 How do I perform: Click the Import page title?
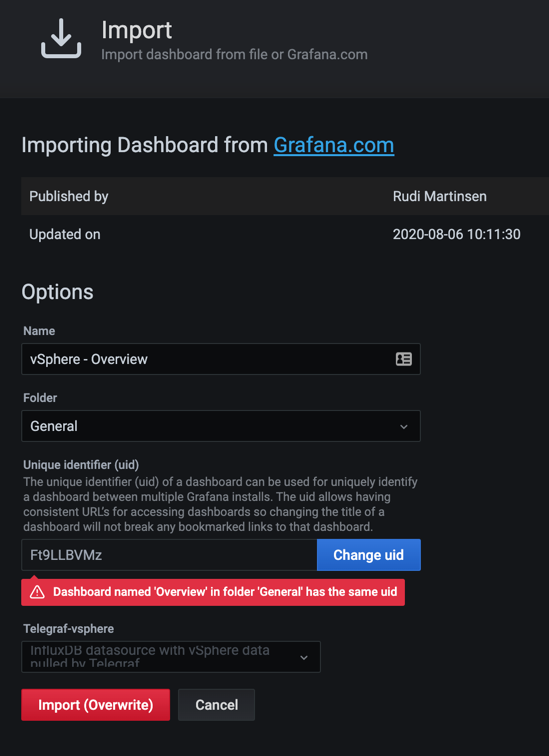click(x=136, y=30)
